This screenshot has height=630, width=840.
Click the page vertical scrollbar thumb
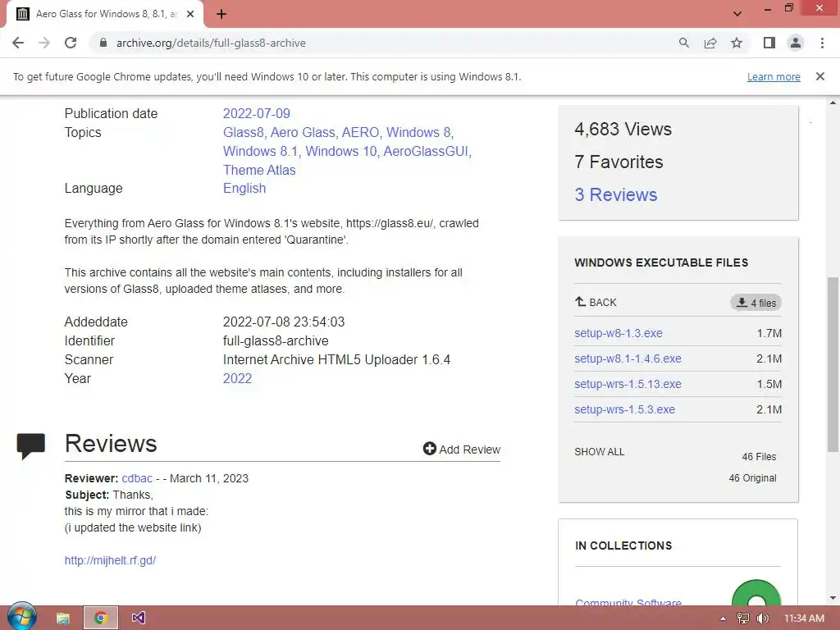[833, 364]
